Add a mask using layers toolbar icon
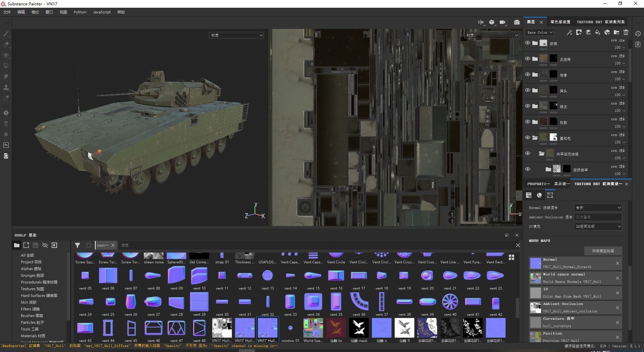Image resolution: width=644 pixels, height=352 pixels. click(579, 32)
